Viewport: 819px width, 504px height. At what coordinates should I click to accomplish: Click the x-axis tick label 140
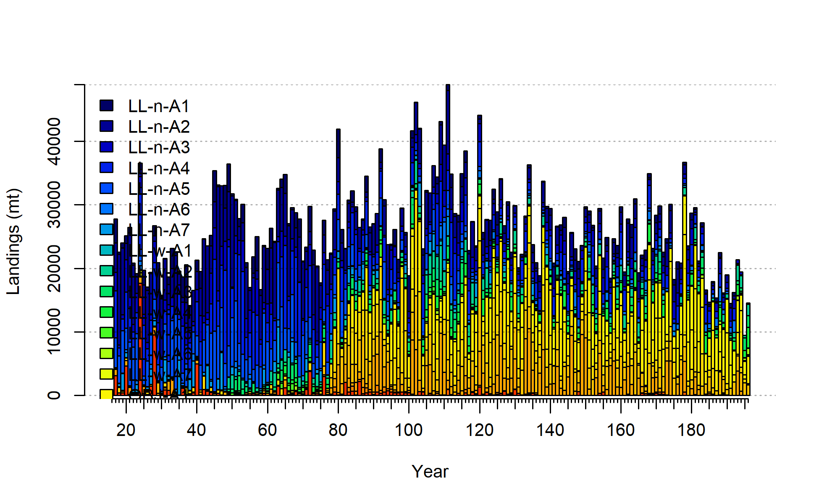(550, 430)
